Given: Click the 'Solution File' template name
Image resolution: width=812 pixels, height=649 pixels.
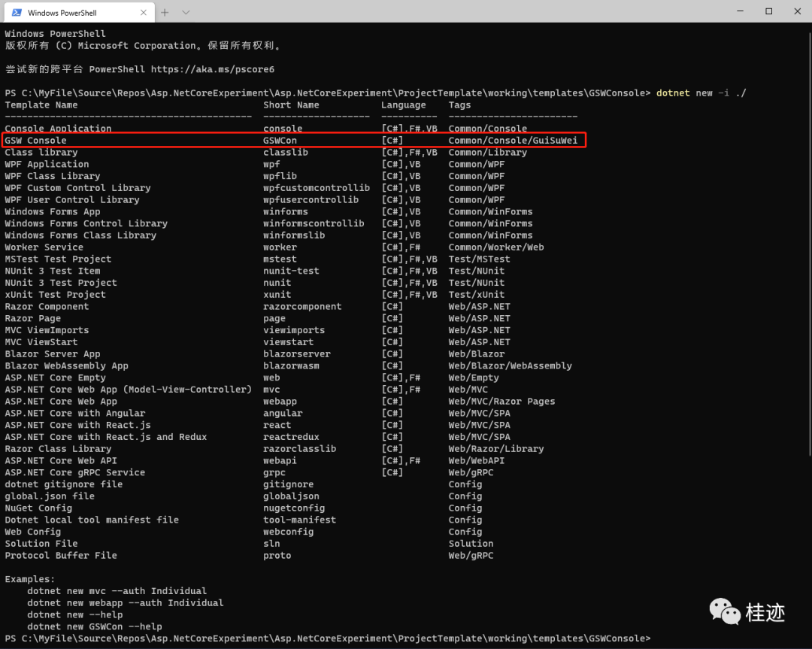Looking at the screenshot, I should click(x=41, y=544).
